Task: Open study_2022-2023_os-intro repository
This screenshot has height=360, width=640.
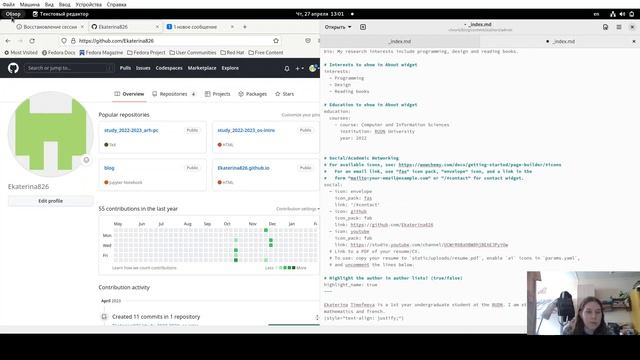Action: point(246,130)
